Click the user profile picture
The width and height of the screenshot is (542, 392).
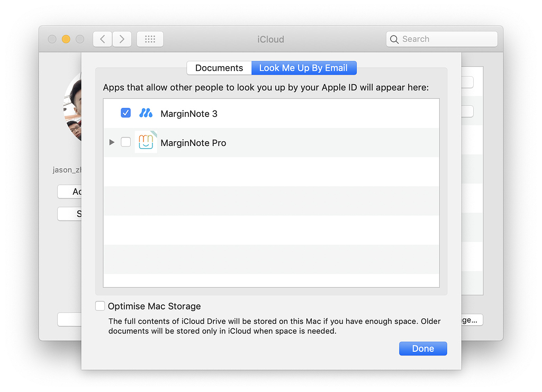click(x=73, y=108)
